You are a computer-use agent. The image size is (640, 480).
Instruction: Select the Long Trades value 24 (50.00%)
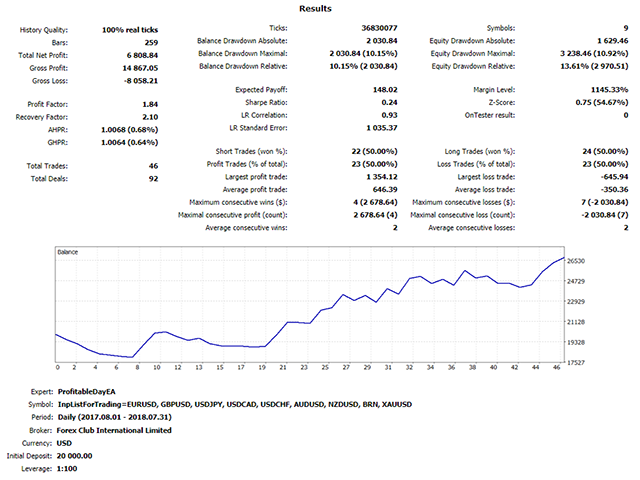pyautogui.click(x=605, y=151)
